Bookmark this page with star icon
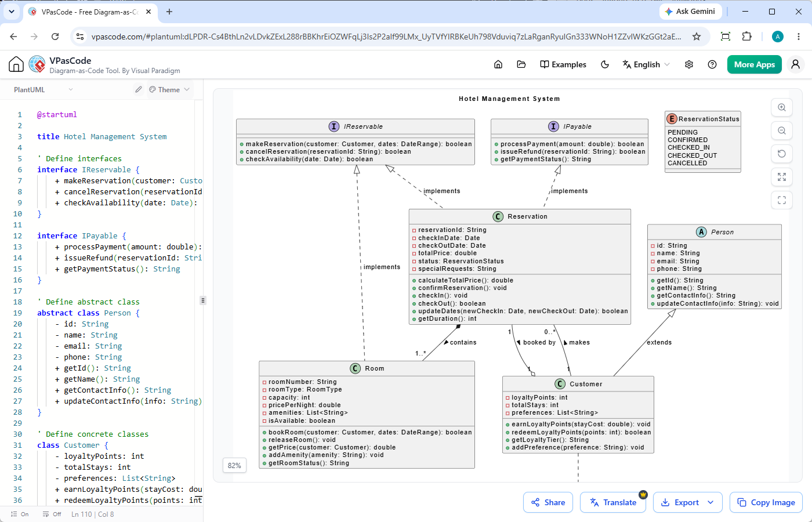This screenshot has height=522, width=812. pyautogui.click(x=697, y=37)
